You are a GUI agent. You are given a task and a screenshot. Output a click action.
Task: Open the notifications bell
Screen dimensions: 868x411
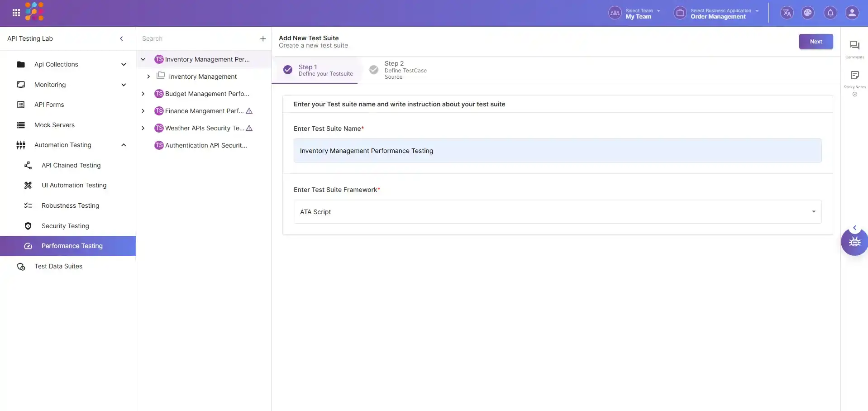coord(830,13)
